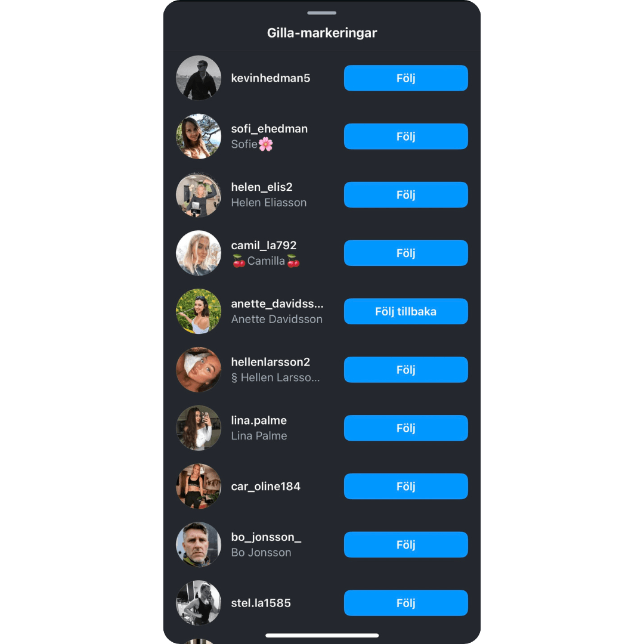The image size is (644, 644).
Task: Tap camil_la792 profile picture
Action: tap(199, 253)
